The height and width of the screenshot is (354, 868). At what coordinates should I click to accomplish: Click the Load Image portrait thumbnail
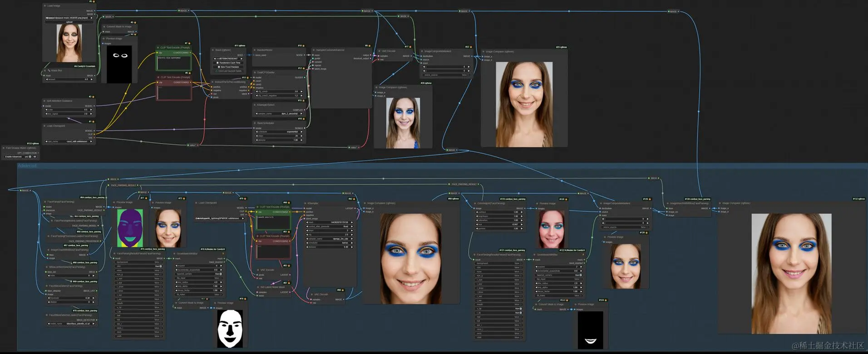click(69, 43)
